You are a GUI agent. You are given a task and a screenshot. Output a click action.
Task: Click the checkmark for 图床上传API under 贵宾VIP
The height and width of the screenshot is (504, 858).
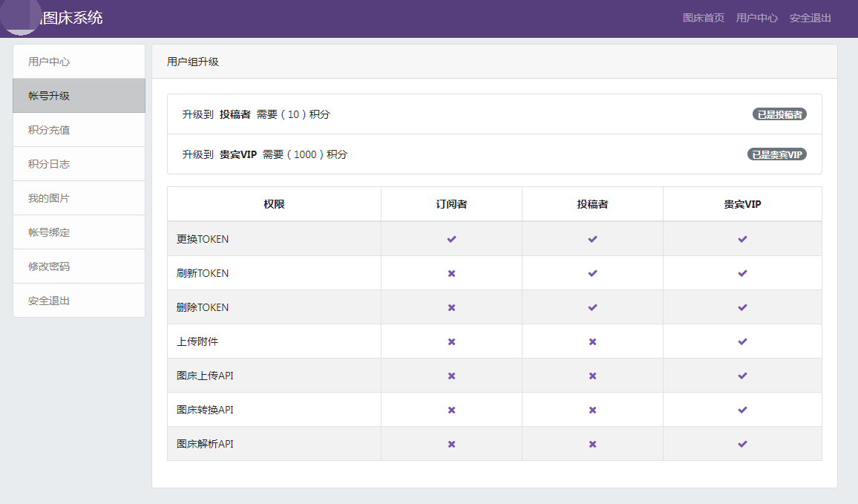point(741,375)
